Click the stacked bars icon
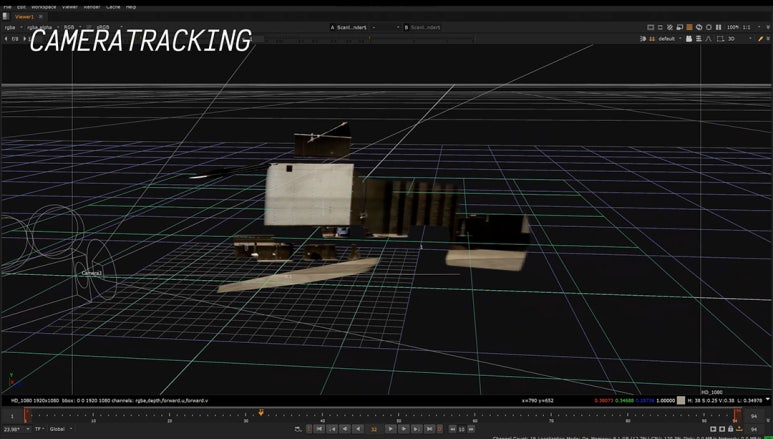This screenshot has height=439, width=773. 699,38
